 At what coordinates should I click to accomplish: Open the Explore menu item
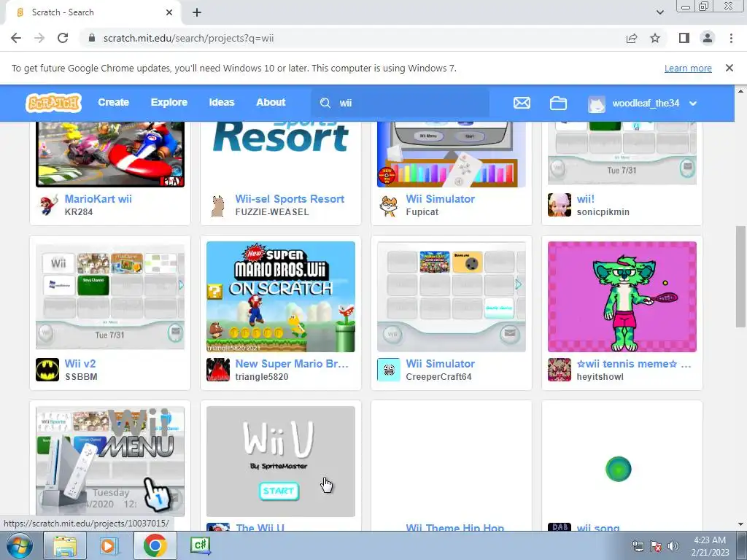point(169,102)
